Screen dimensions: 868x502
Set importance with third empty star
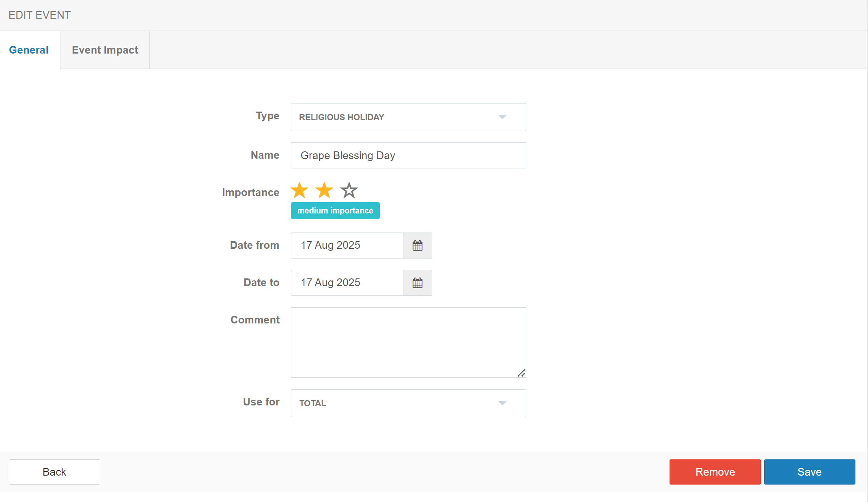[x=349, y=190]
